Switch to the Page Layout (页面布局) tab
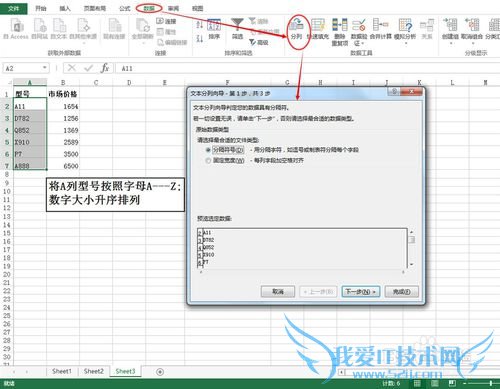The height and width of the screenshot is (389, 500). pyautogui.click(x=95, y=8)
